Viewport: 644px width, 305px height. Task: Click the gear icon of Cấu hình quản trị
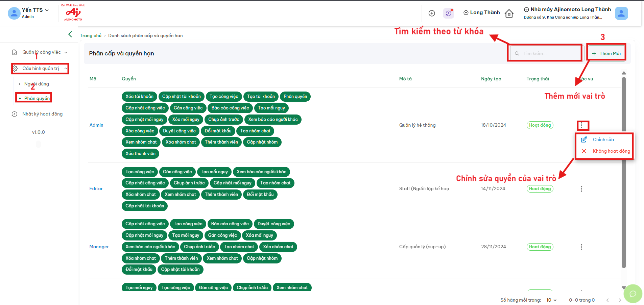(x=15, y=69)
